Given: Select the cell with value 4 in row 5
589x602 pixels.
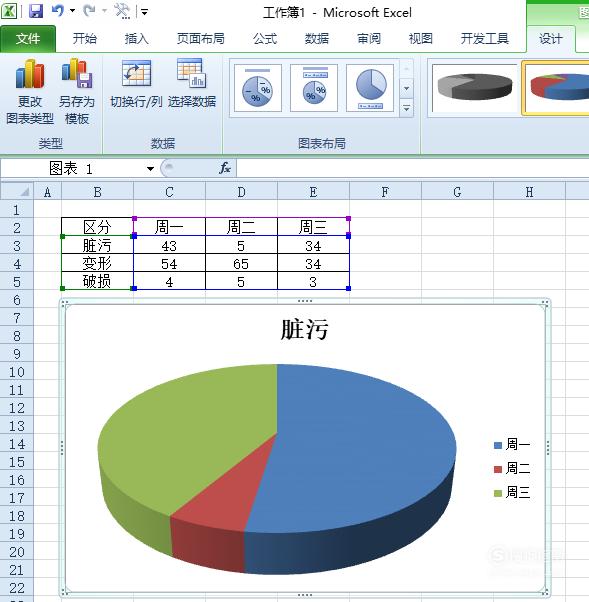Looking at the screenshot, I should pyautogui.click(x=169, y=281).
